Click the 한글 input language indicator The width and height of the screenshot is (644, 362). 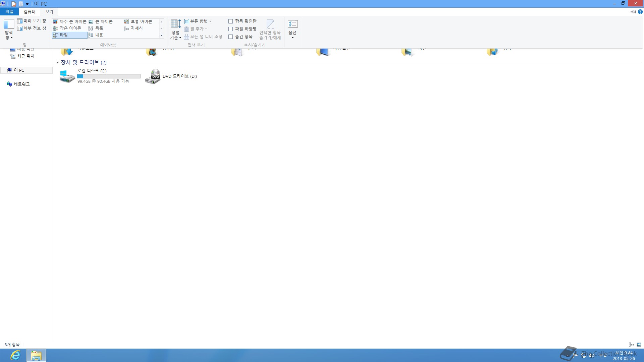click(x=603, y=356)
